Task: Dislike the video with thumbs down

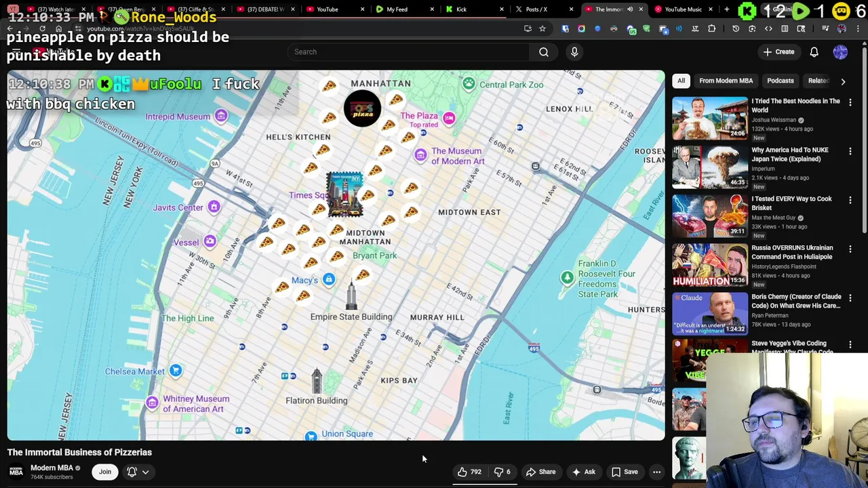Action: [x=502, y=472]
